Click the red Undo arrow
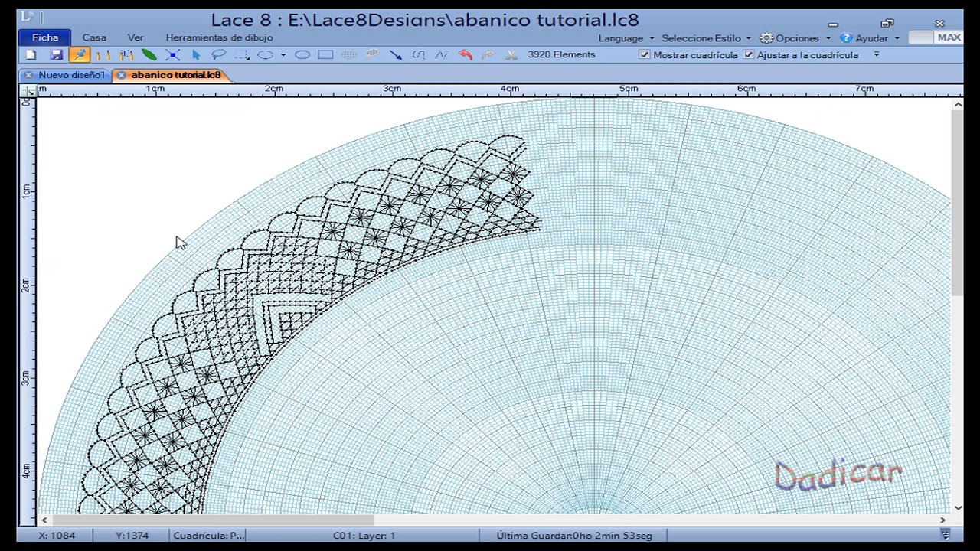 click(x=465, y=55)
